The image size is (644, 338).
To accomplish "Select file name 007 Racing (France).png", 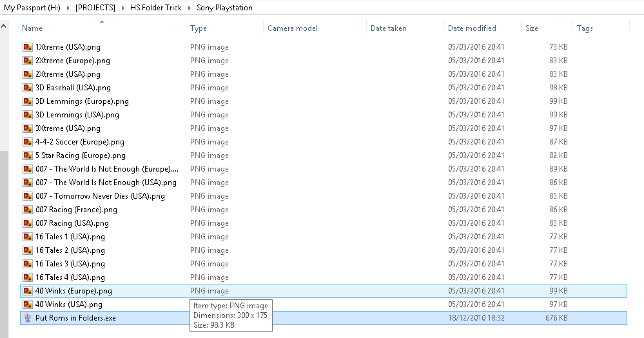I will point(77,210).
